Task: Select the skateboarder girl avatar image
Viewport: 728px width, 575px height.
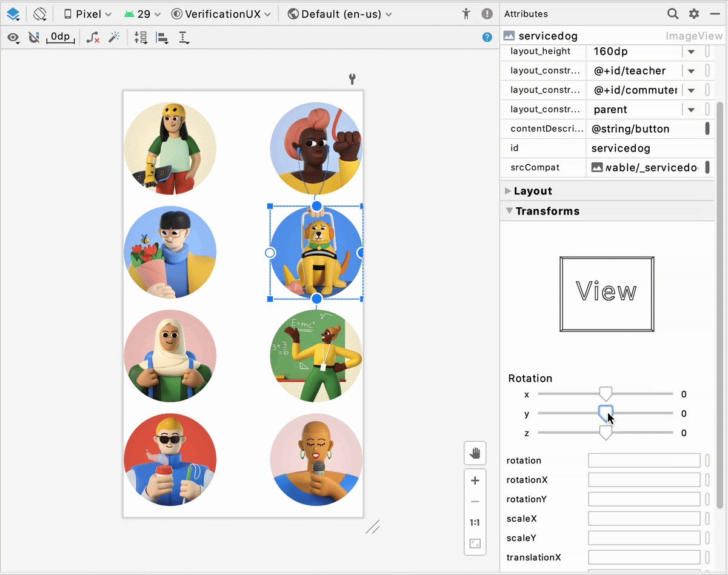Action: pos(170,148)
